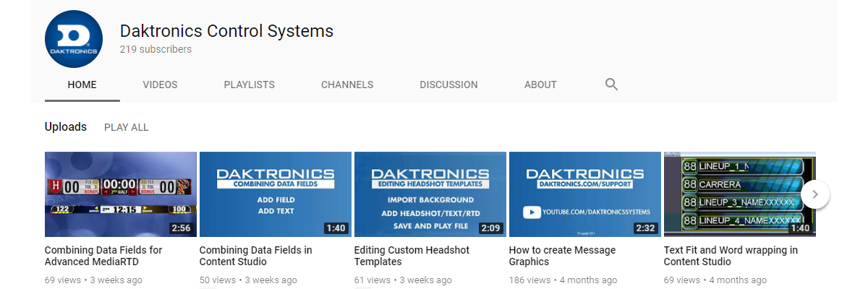Click the Daktronics channel avatar logo
The image size is (868, 289).
coord(73,40)
